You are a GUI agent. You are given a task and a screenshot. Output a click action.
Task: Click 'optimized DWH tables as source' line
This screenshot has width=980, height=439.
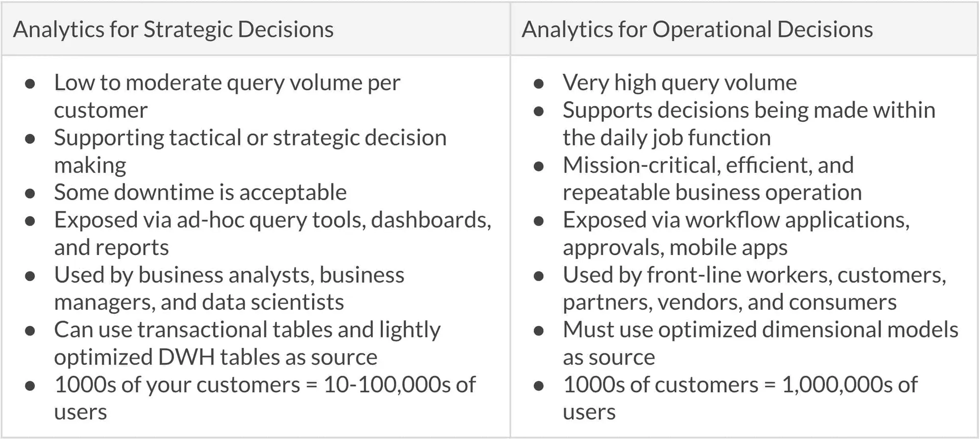tap(216, 357)
